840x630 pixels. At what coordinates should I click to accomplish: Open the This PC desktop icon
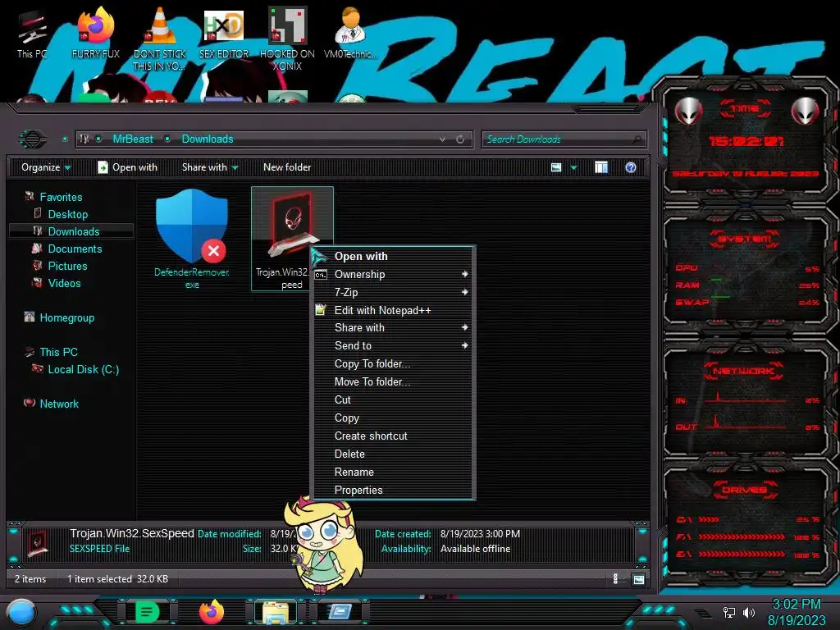32,34
